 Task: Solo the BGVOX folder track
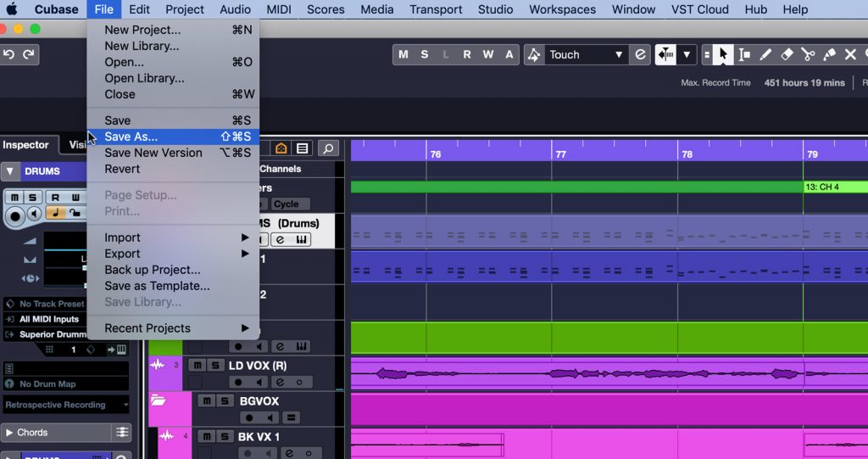click(x=224, y=400)
